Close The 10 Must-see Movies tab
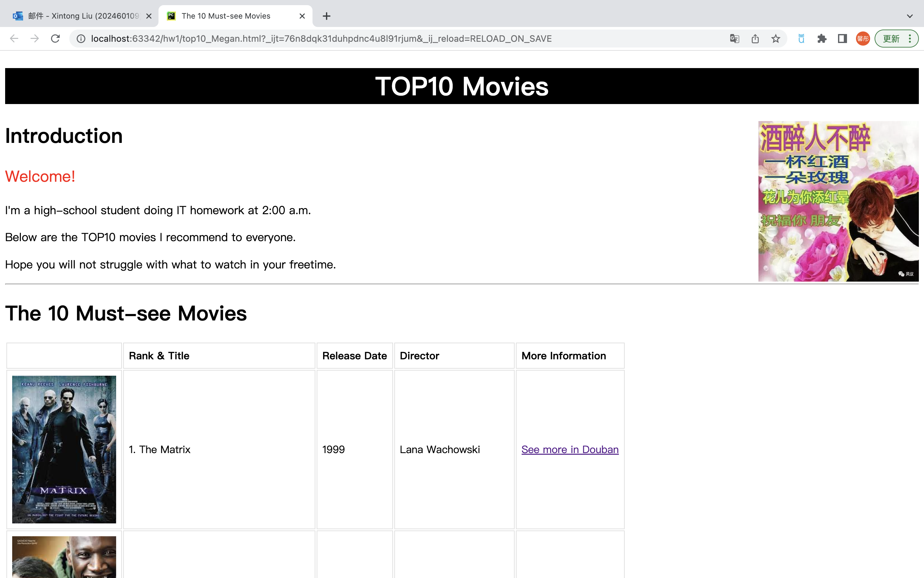This screenshot has width=924, height=578. 302,16
